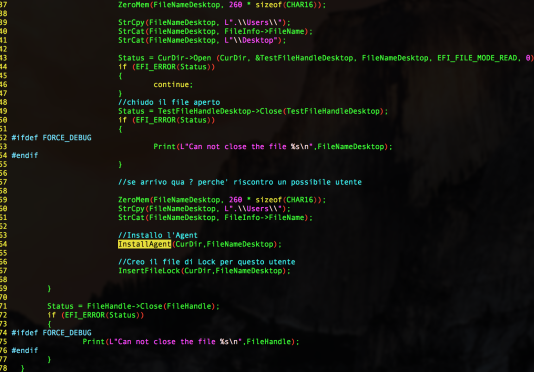Click StrCat line appending FileInfo->FileName near top
Image resolution: width=534 pixels, height=372 pixels.
(215, 32)
